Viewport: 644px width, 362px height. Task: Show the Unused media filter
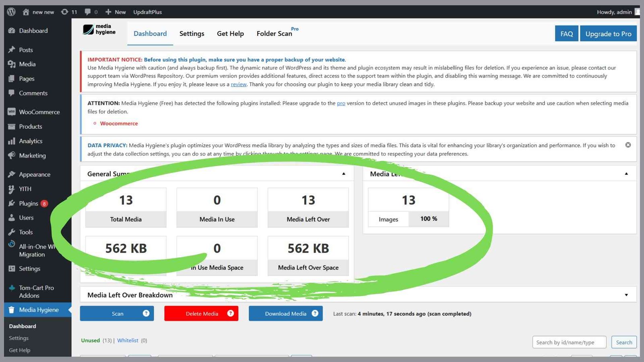click(90, 340)
